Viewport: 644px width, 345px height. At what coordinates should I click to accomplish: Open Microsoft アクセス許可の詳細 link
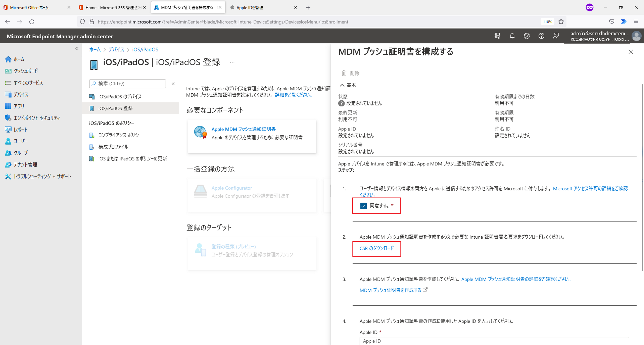pyautogui.click(x=590, y=188)
